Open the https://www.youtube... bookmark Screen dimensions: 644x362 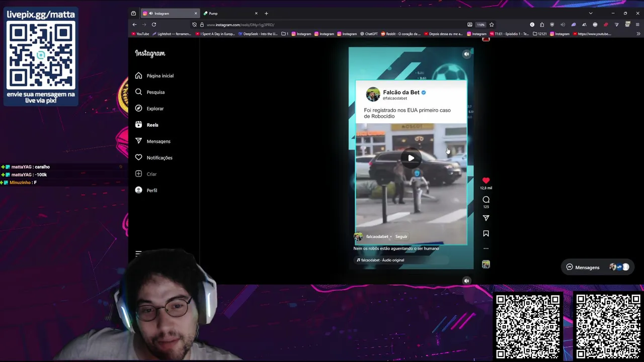592,34
